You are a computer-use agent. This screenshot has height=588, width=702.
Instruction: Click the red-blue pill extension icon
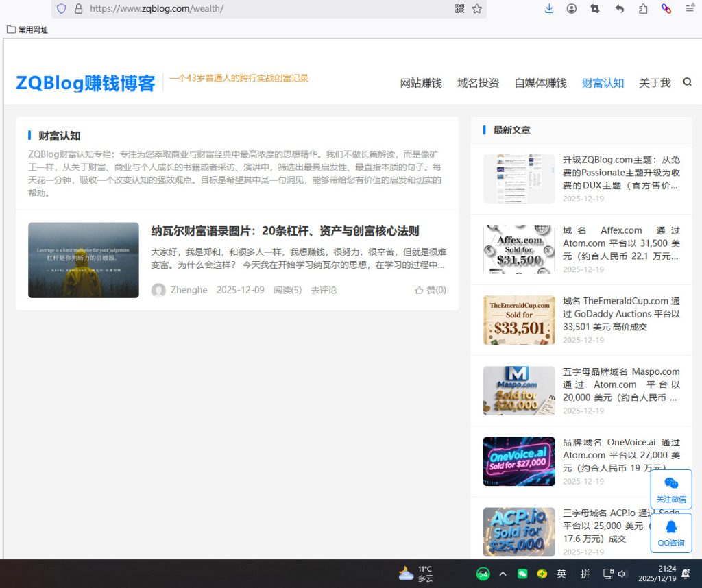[666, 8]
